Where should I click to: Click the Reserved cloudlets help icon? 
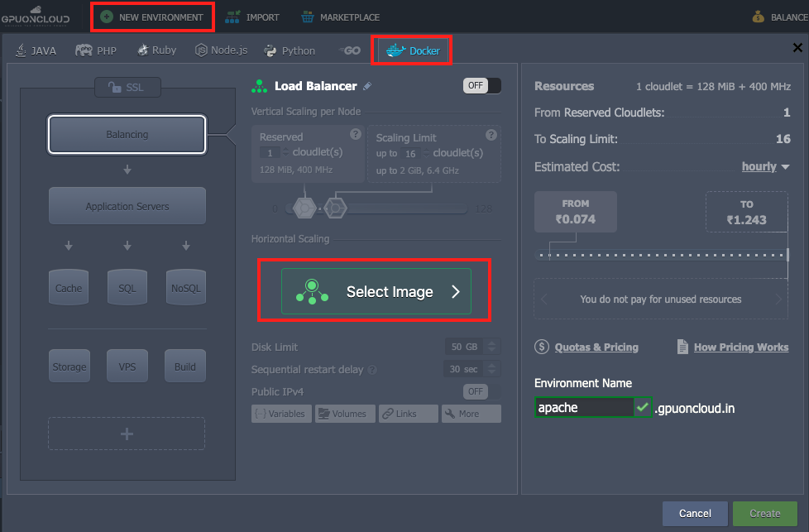point(356,134)
